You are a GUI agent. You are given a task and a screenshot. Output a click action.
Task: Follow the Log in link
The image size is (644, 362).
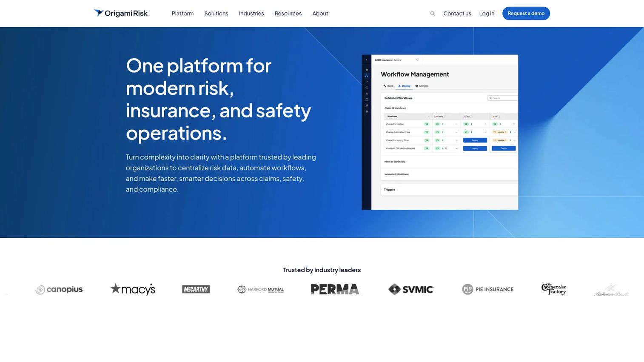(487, 14)
